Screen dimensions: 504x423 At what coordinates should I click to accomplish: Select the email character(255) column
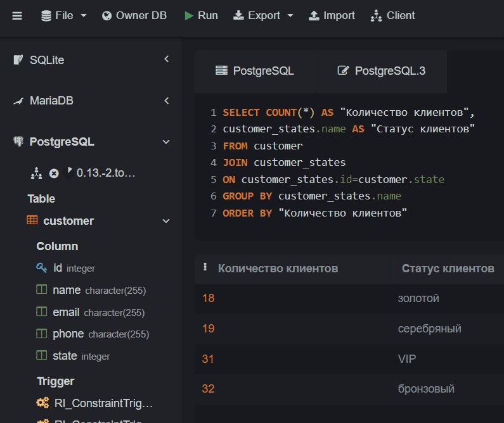pos(99,312)
